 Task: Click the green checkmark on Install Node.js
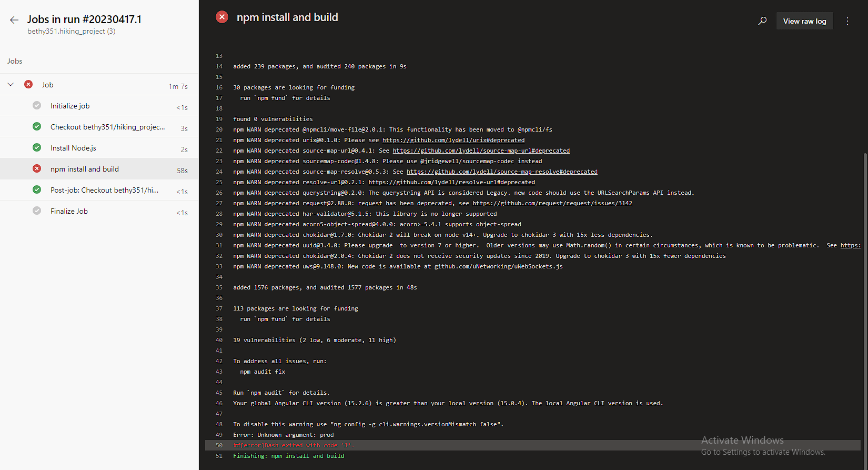(x=36, y=148)
